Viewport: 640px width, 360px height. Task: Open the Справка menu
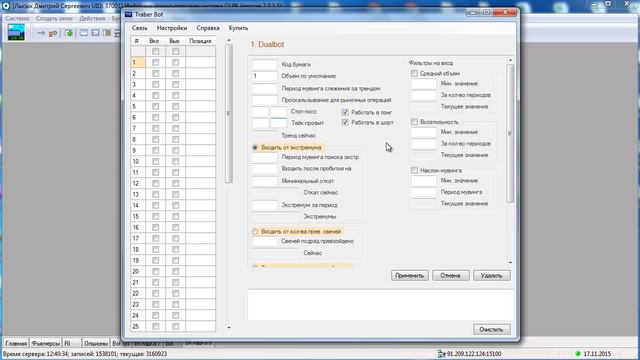(x=208, y=28)
